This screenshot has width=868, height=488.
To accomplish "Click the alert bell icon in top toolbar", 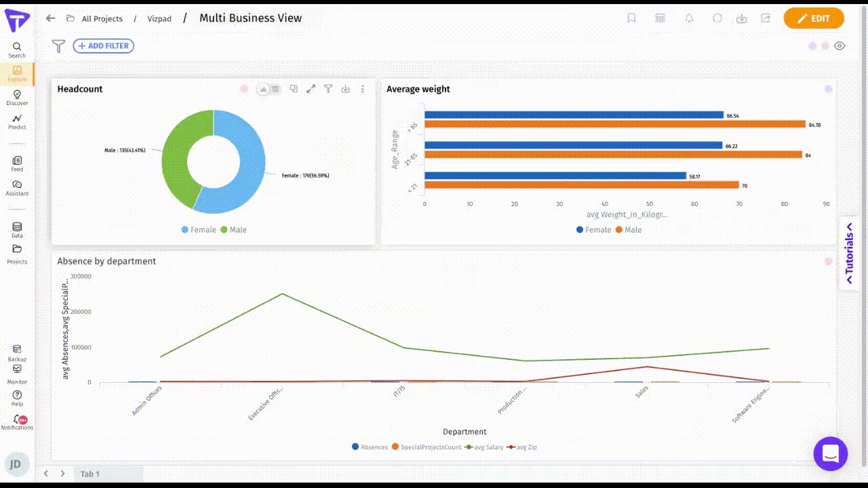I will click(x=689, y=18).
